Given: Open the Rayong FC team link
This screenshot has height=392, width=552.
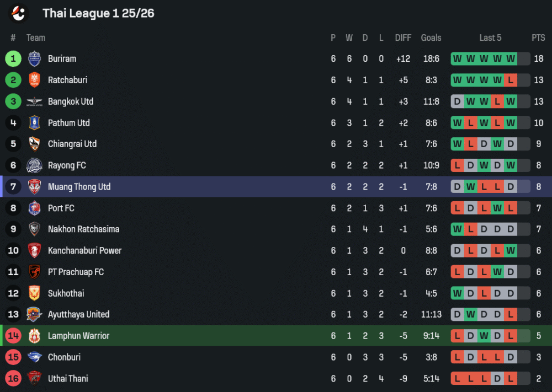Looking at the screenshot, I should tap(67, 165).
